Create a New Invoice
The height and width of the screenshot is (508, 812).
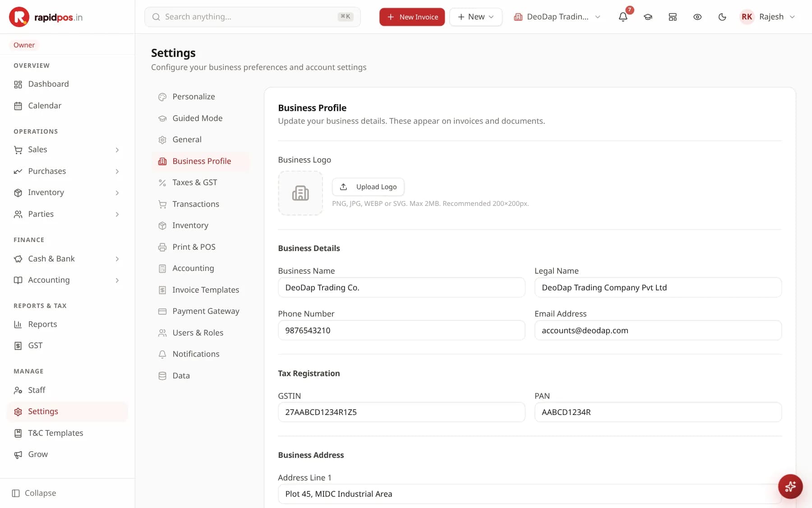point(412,17)
